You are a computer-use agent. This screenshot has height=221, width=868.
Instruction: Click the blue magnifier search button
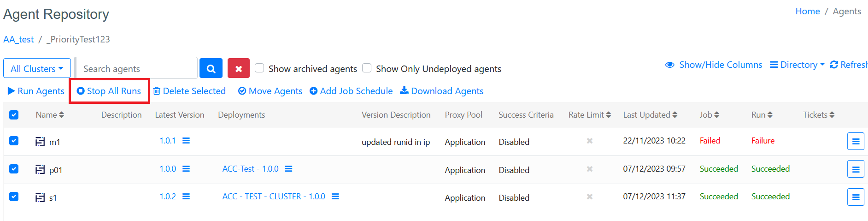(211, 68)
